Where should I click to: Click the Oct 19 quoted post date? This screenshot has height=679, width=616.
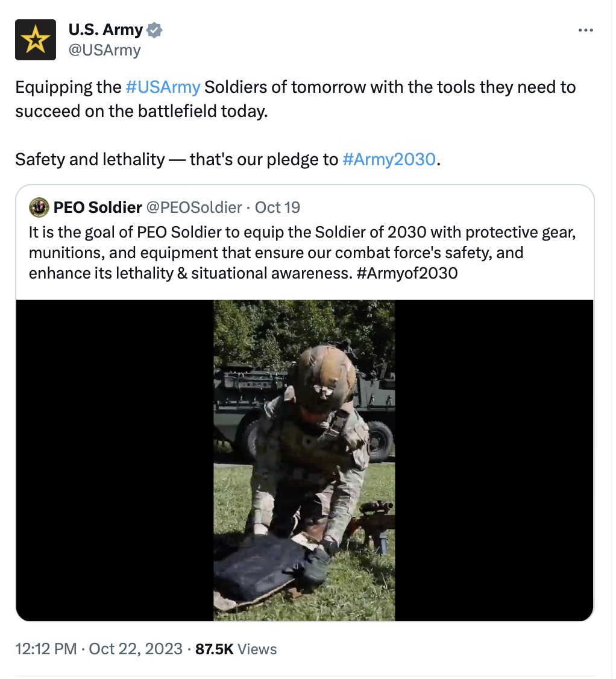click(x=277, y=207)
